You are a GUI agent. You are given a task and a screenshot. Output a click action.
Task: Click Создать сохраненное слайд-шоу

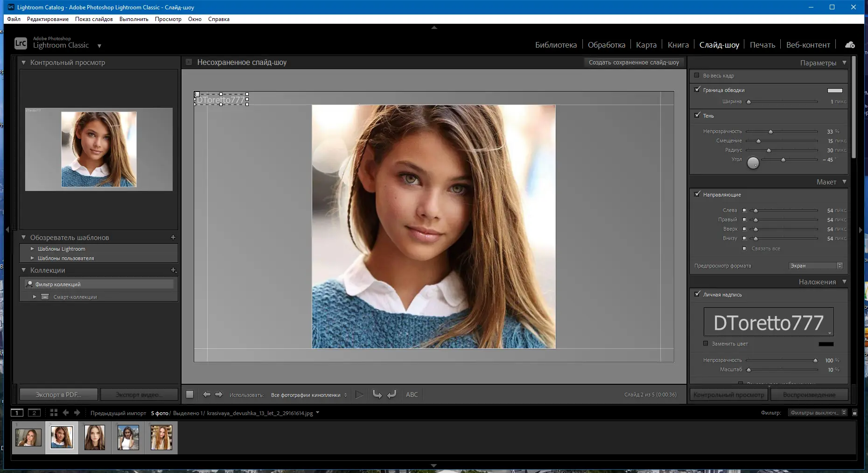click(634, 62)
